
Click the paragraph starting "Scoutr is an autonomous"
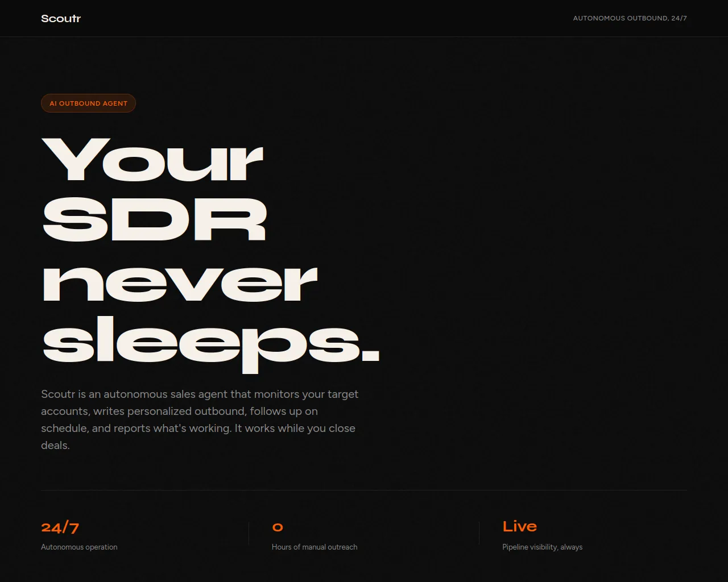click(200, 419)
